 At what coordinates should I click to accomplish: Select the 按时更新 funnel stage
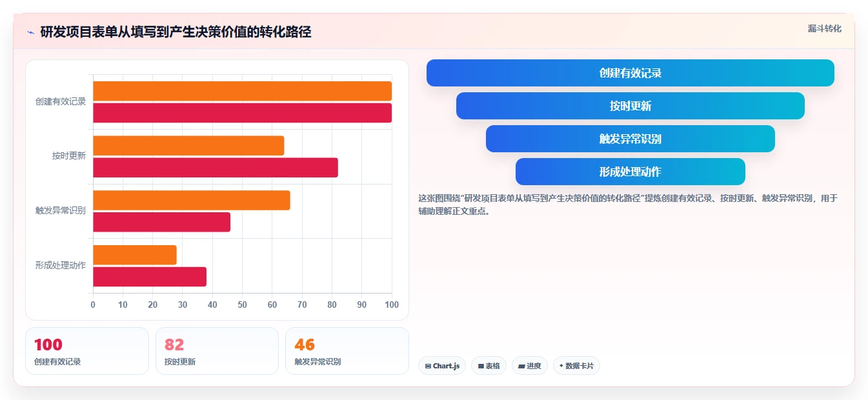click(x=630, y=106)
